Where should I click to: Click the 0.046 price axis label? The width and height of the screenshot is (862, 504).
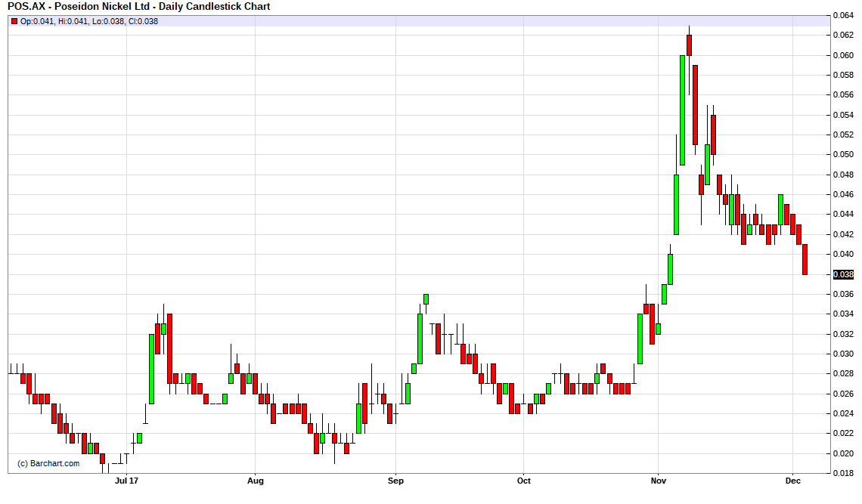click(843, 194)
